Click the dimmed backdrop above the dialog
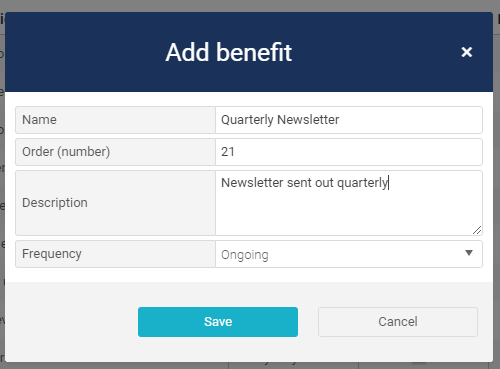This screenshot has height=369, width=500. click(250, 6)
